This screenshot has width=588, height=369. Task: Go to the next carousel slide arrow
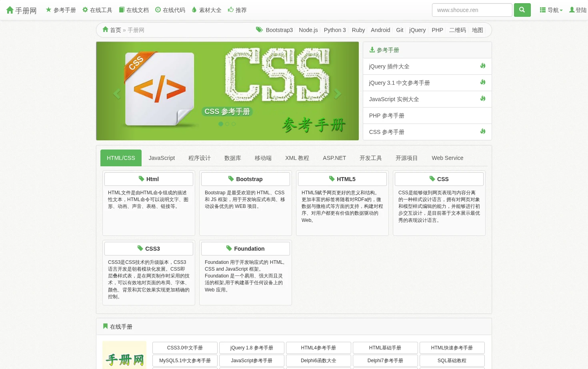(x=338, y=94)
